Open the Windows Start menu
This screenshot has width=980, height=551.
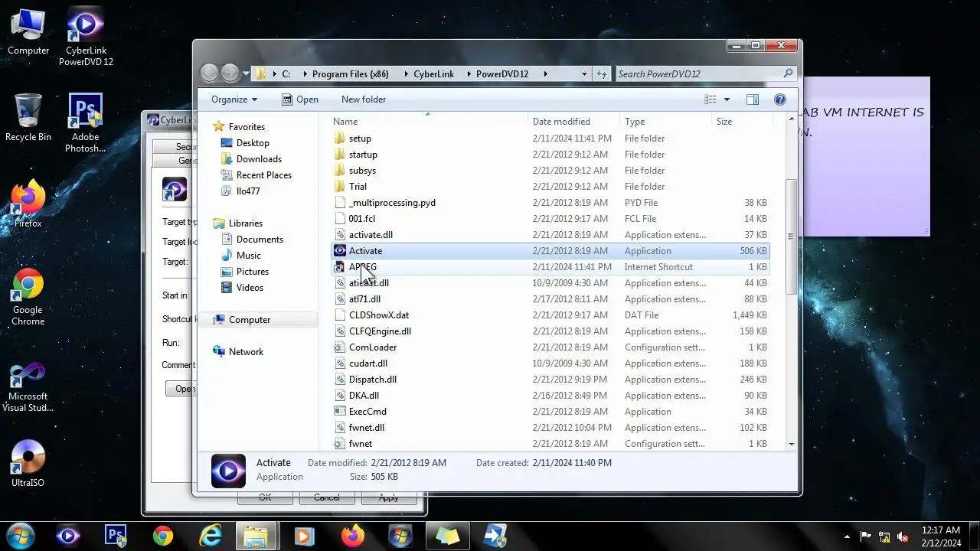[x=20, y=536]
